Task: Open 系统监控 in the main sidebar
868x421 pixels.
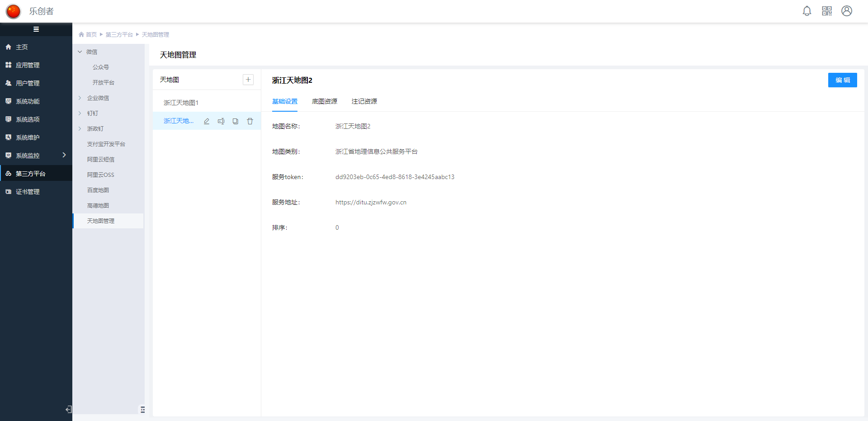Action: (x=28, y=156)
